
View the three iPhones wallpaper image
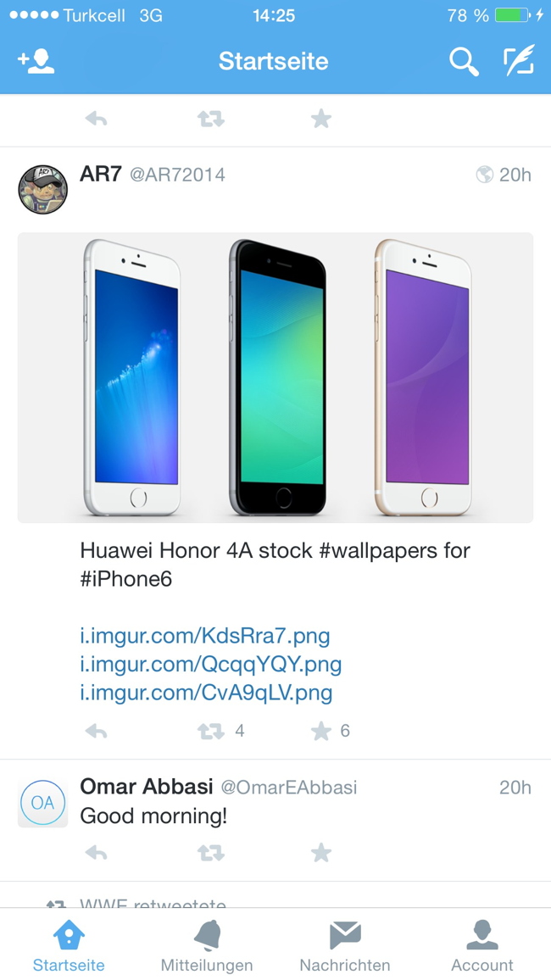click(275, 377)
